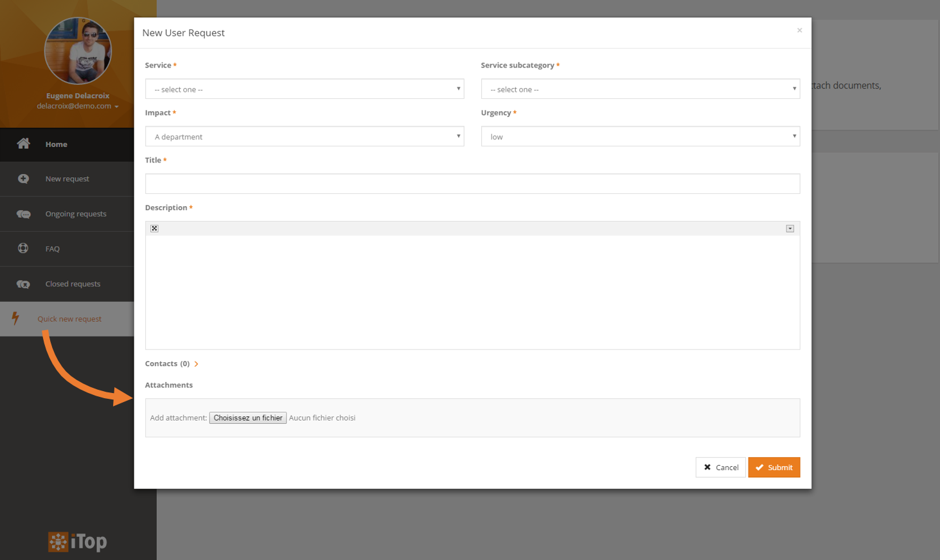Open the Service subcategory dropdown

pyautogui.click(x=640, y=89)
